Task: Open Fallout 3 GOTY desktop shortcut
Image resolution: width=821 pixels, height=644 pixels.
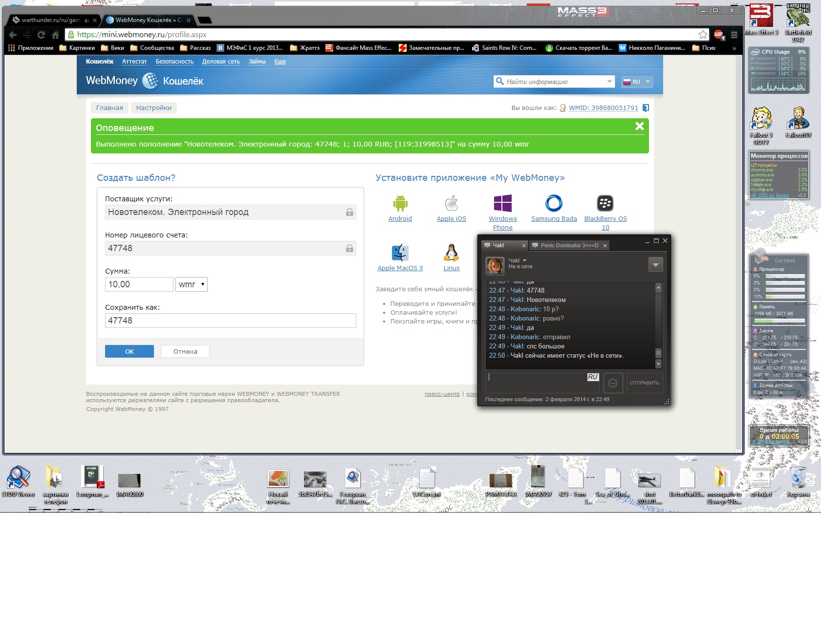Action: coord(761,126)
